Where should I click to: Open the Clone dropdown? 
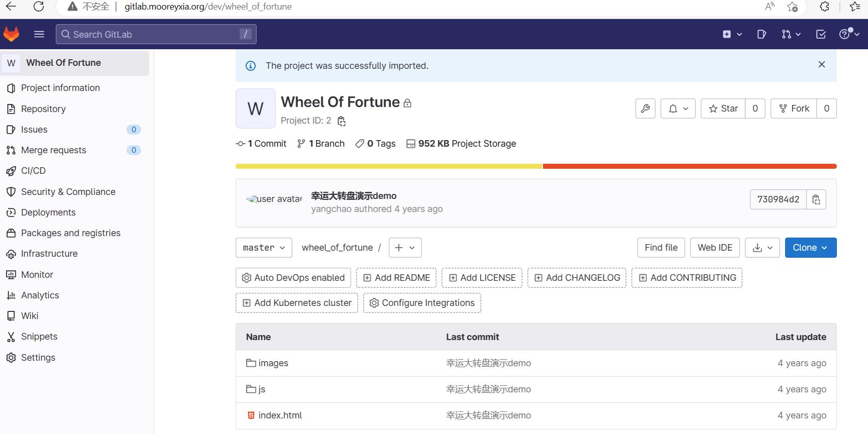(811, 248)
